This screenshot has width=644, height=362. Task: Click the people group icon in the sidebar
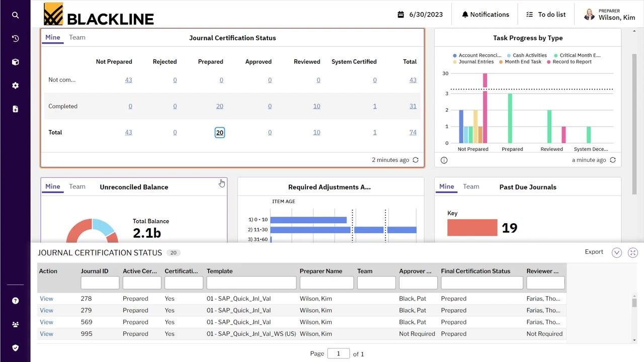pos(15,324)
